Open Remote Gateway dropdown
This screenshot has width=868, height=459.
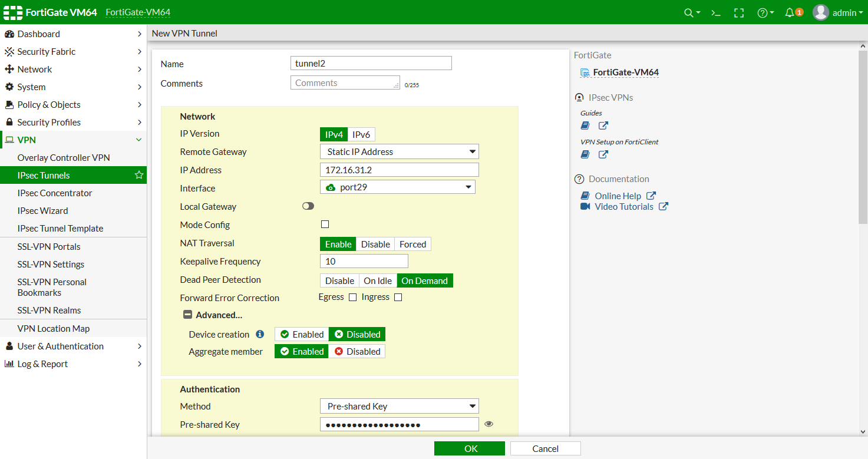coord(400,151)
